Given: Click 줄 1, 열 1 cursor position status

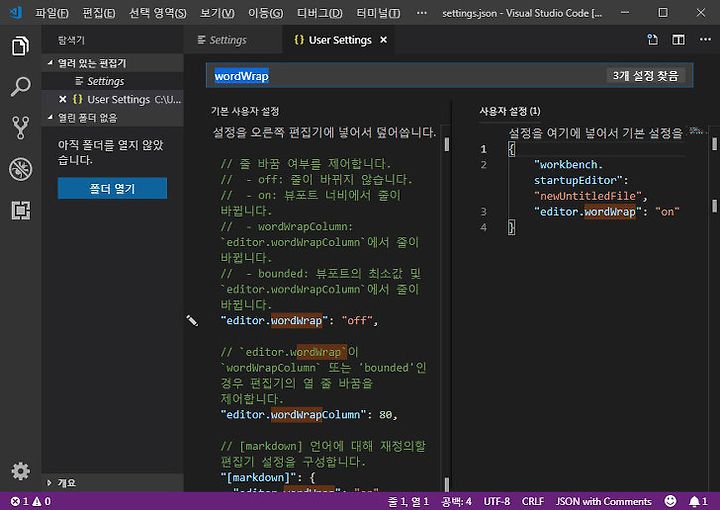Looking at the screenshot, I should [408, 501].
